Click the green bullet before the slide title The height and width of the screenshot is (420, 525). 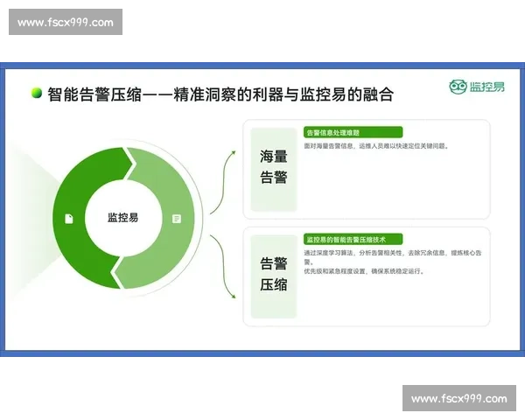(37, 93)
